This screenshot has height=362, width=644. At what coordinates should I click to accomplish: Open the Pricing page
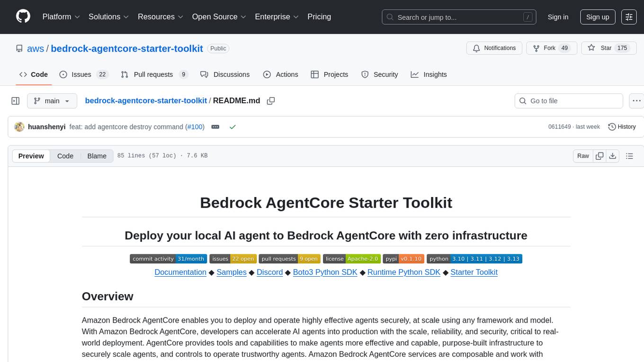(x=319, y=17)
